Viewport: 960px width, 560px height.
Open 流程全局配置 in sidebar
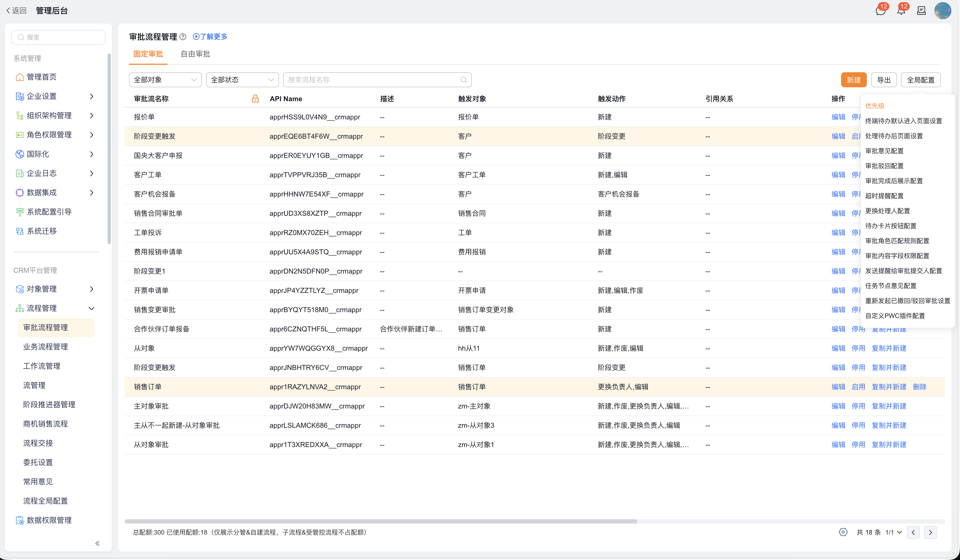pyautogui.click(x=45, y=501)
